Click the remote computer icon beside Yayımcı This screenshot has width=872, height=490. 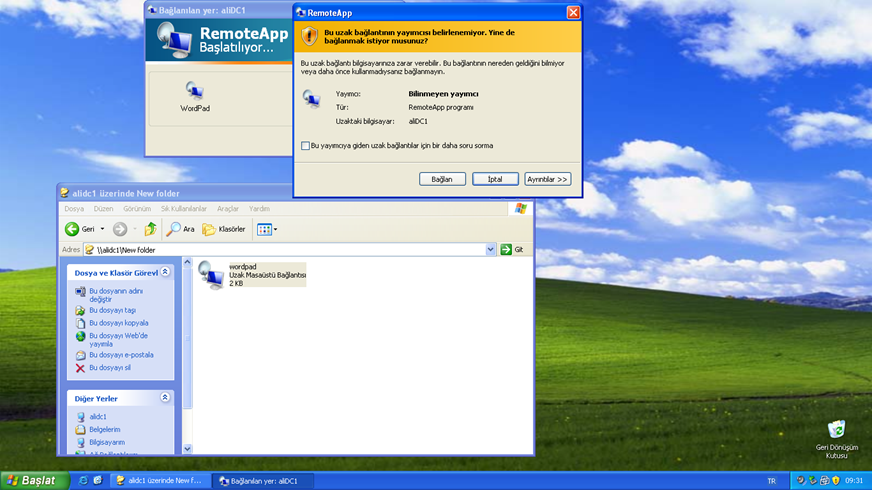pyautogui.click(x=311, y=99)
